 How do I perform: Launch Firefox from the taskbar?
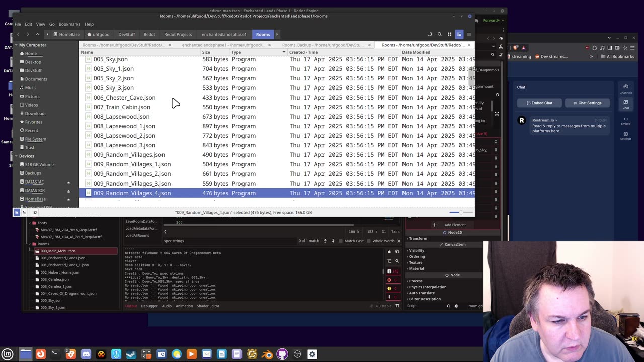tap(41, 354)
